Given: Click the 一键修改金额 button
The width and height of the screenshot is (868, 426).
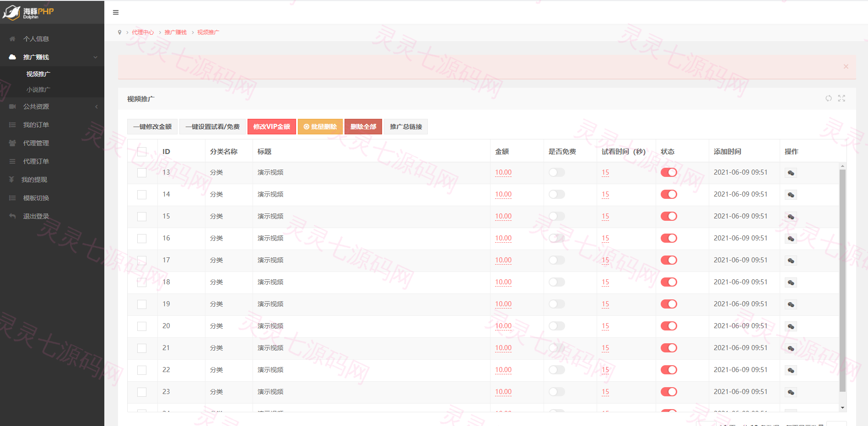Looking at the screenshot, I should (152, 127).
